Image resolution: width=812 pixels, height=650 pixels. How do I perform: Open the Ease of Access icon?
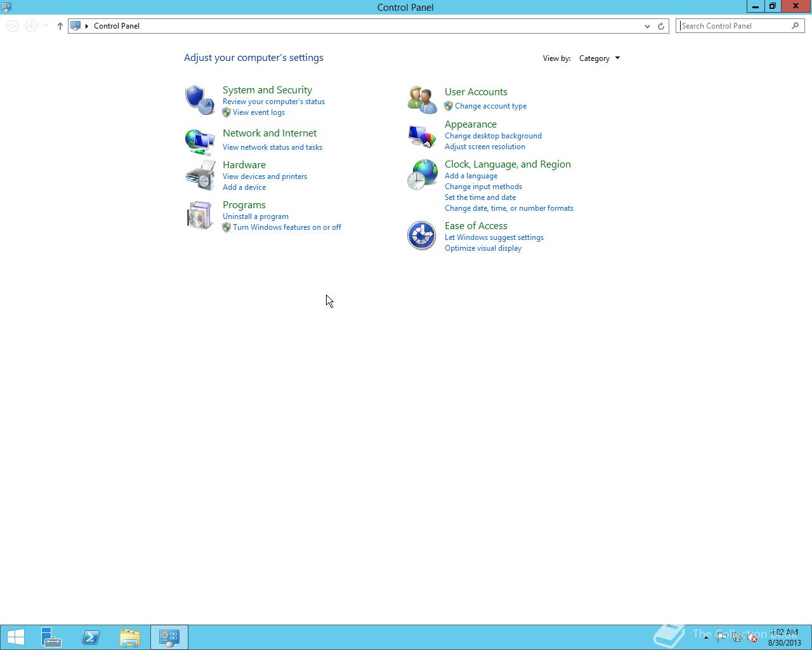point(422,235)
